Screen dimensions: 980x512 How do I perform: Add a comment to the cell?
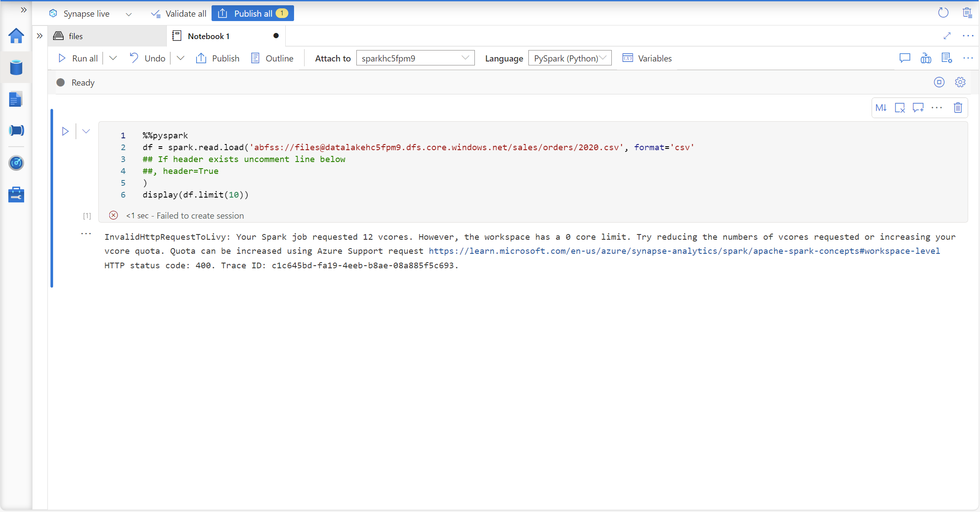click(x=918, y=108)
